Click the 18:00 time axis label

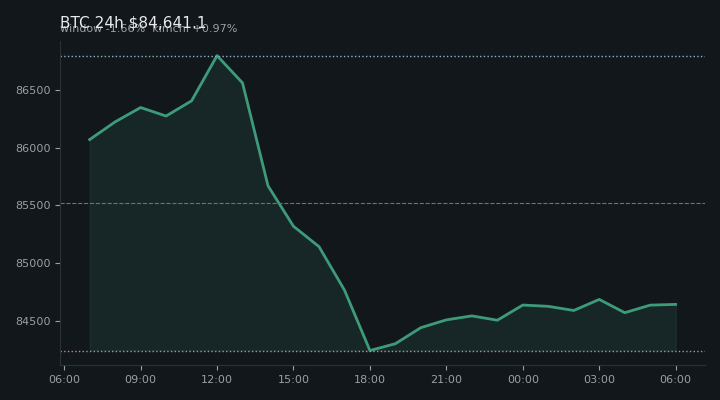point(370,379)
